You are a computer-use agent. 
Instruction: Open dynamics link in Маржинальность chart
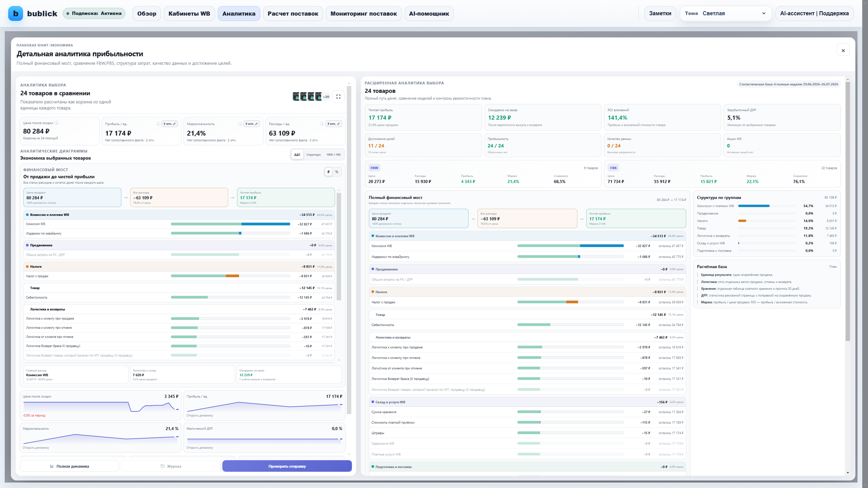tap(36, 448)
